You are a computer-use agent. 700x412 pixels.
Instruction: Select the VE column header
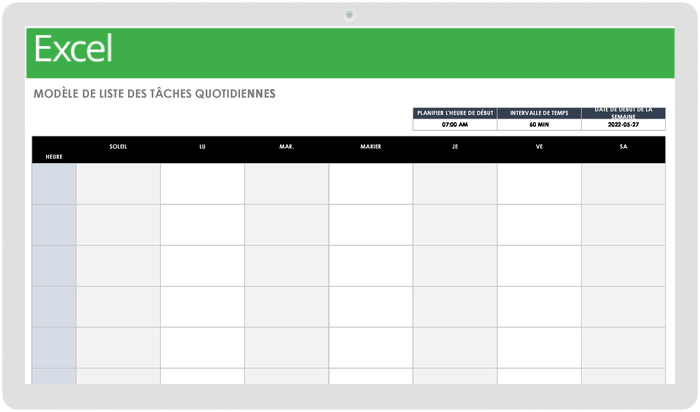[539, 146]
